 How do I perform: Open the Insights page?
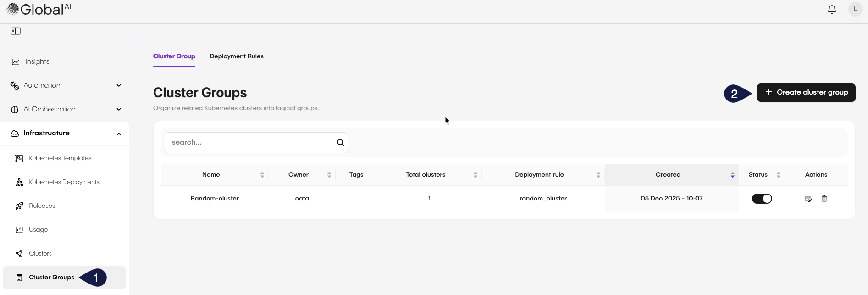pyautogui.click(x=37, y=61)
